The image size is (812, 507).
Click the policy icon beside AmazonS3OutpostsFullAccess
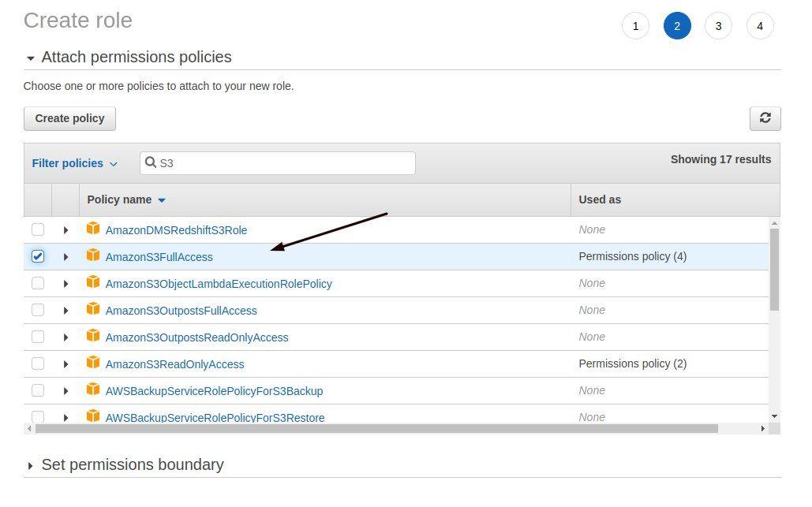coord(93,309)
